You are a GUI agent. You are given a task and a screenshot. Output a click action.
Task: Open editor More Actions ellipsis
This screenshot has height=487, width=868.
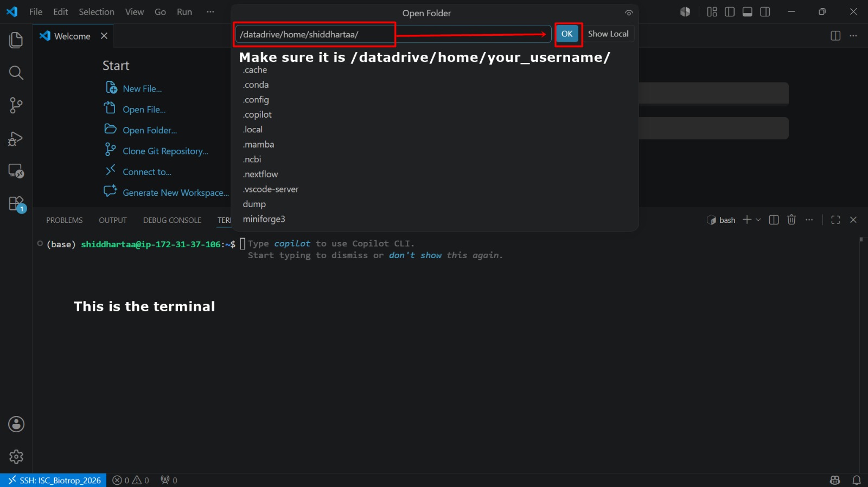click(x=853, y=36)
